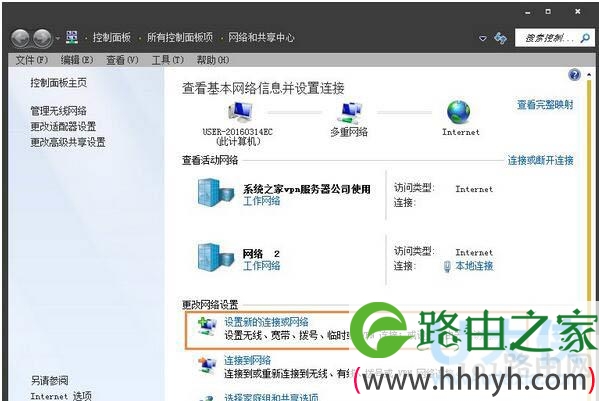Click the 本地连接 connection link

[474, 266]
